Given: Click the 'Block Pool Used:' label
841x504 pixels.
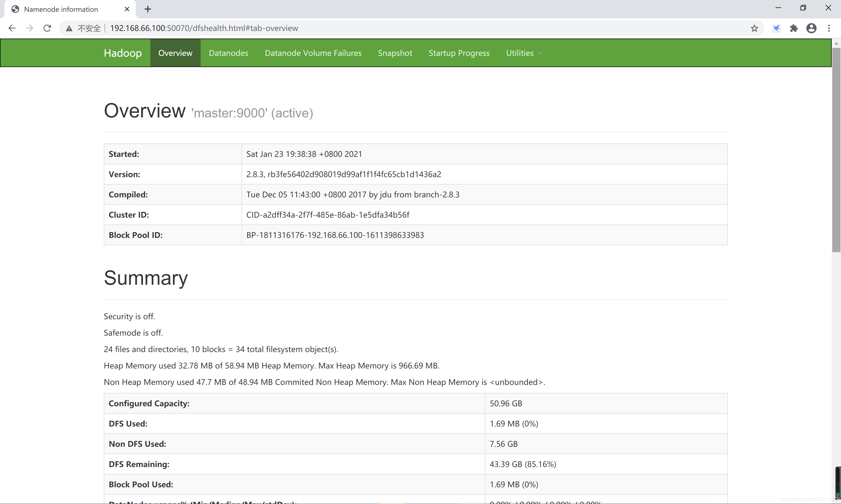Looking at the screenshot, I should tap(141, 485).
